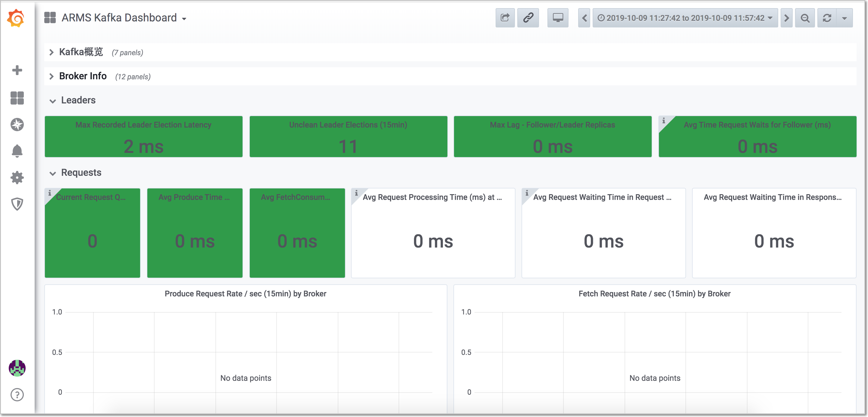Show info for Avg Time Request Waits panel

tap(663, 120)
